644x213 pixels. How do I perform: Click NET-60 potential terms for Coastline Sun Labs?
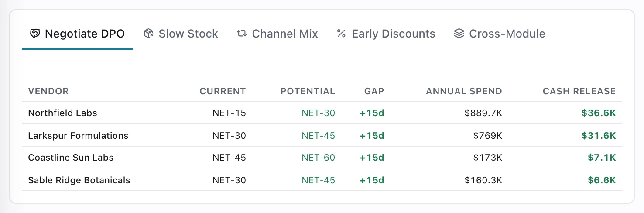click(x=318, y=158)
